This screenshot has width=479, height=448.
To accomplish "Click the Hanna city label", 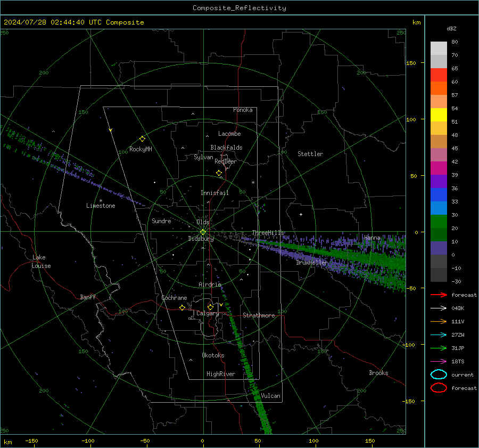I will point(372,238).
